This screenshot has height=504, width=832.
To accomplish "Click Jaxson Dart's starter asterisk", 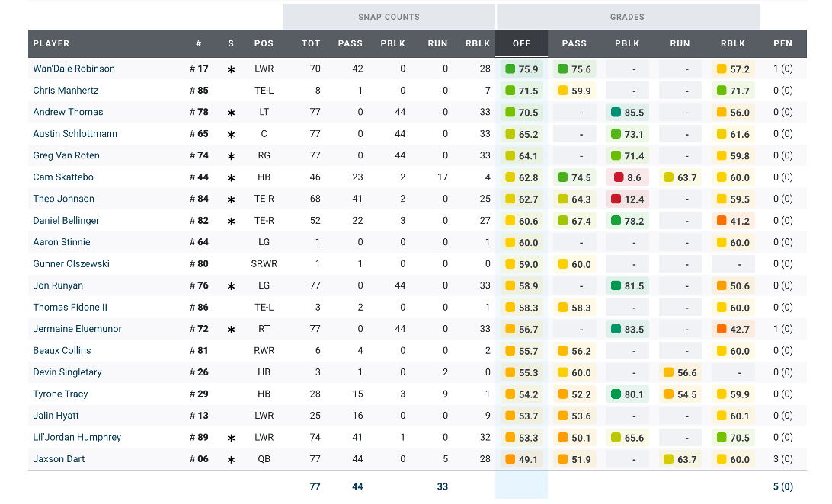I will 231,460.
